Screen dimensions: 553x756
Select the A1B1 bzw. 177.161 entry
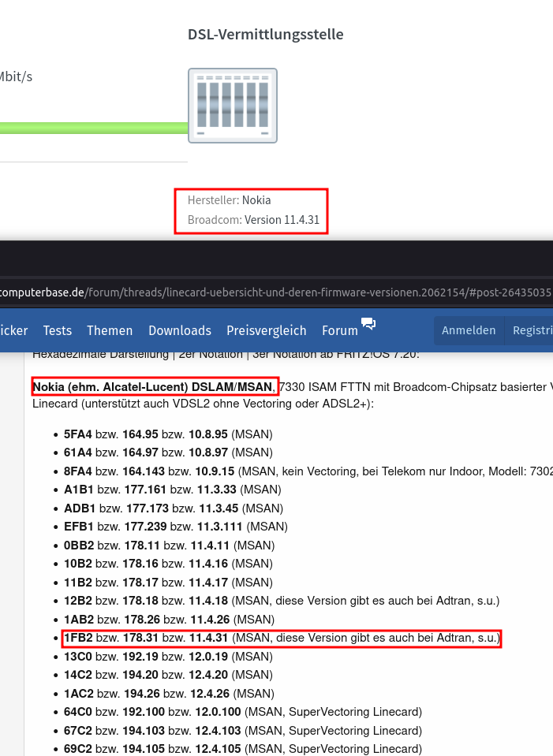coord(173,490)
